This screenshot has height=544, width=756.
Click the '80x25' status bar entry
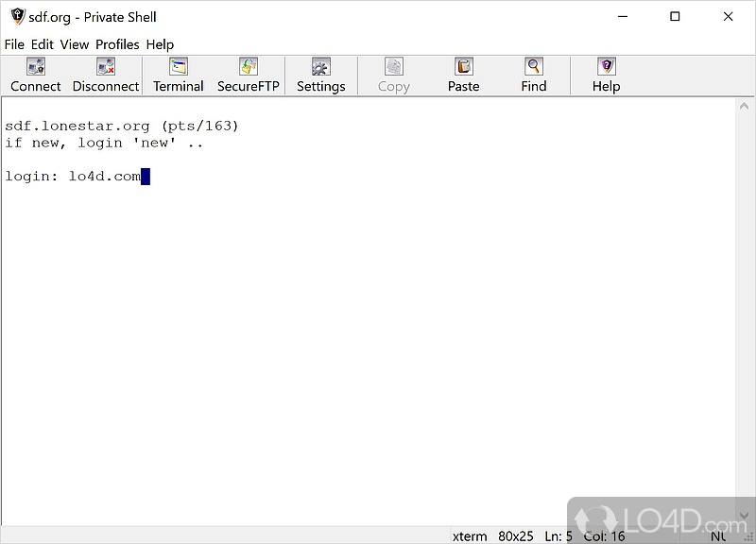tap(515, 536)
